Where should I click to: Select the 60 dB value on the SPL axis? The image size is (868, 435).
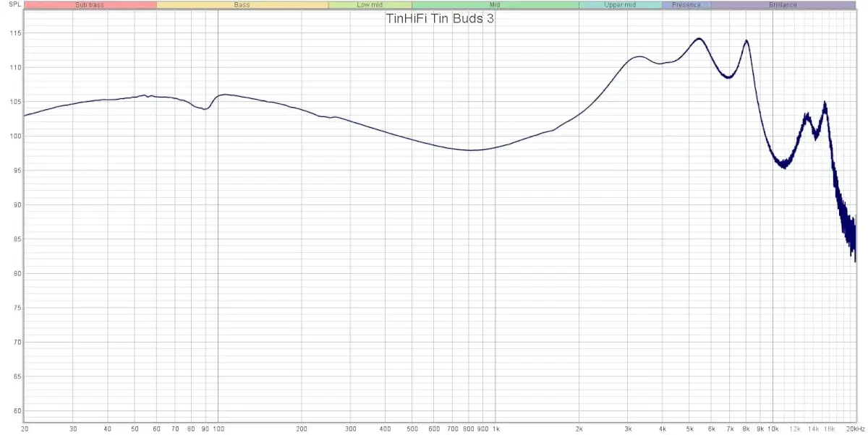pyautogui.click(x=16, y=411)
